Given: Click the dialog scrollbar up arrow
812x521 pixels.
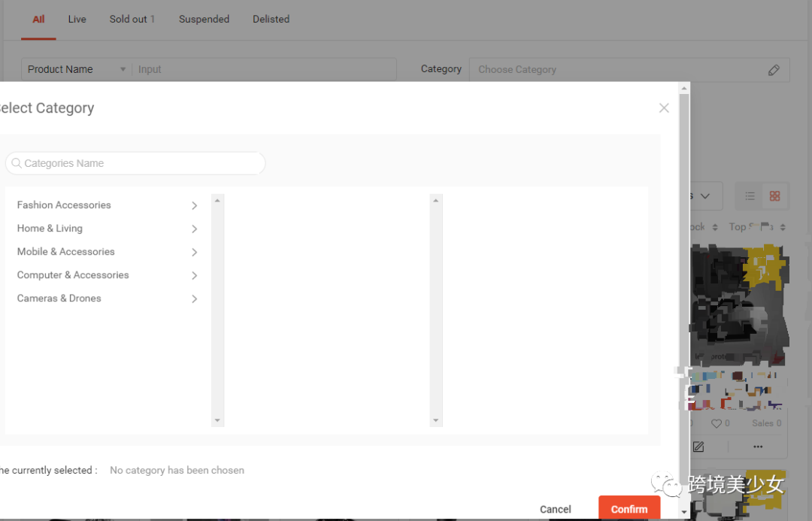Looking at the screenshot, I should click(684, 88).
